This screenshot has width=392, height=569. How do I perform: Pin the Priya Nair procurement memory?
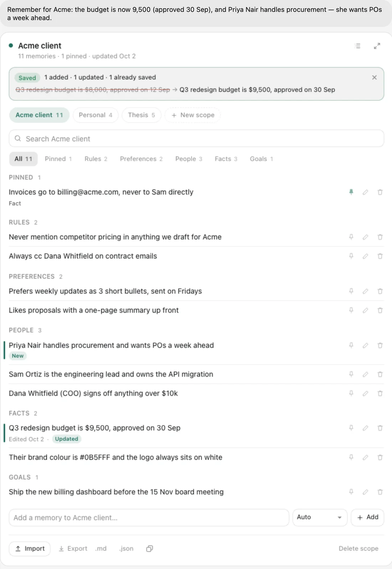click(351, 345)
